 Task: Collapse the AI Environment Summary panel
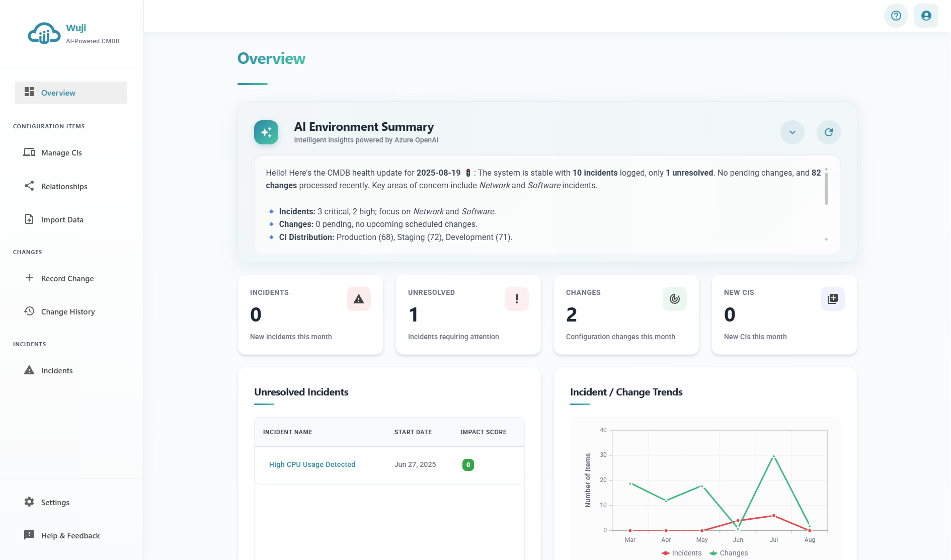click(792, 132)
